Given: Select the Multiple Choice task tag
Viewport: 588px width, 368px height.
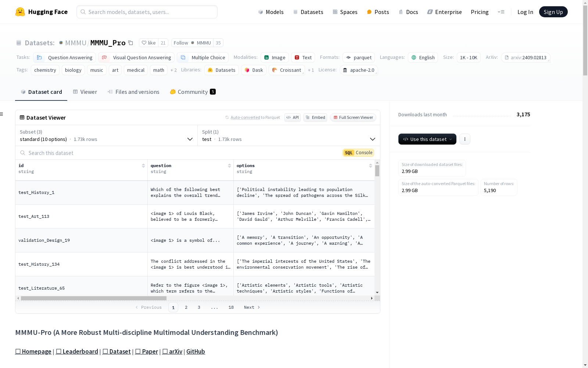Looking at the screenshot, I should [x=202, y=57].
